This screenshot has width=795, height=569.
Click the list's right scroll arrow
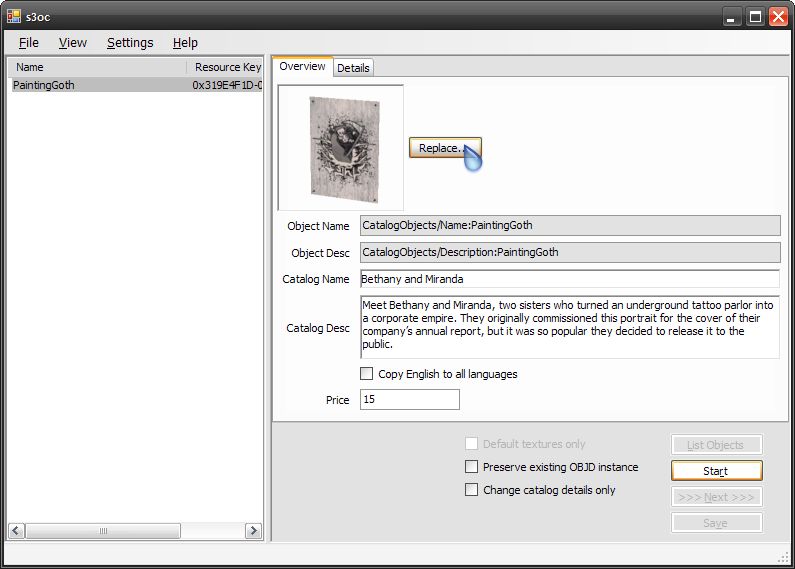(x=253, y=531)
